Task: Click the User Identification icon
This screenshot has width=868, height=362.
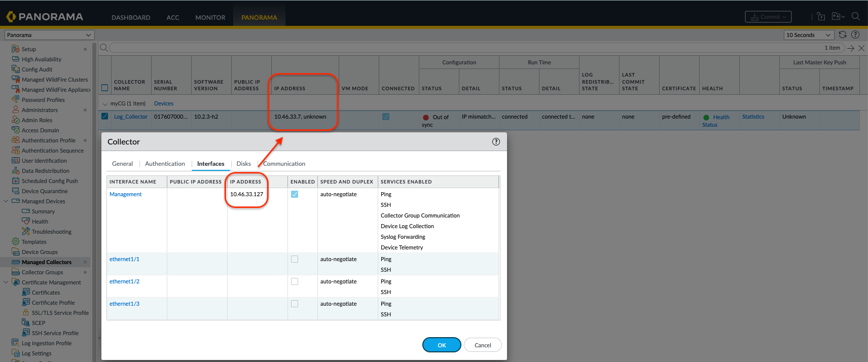Action: pyautogui.click(x=15, y=161)
